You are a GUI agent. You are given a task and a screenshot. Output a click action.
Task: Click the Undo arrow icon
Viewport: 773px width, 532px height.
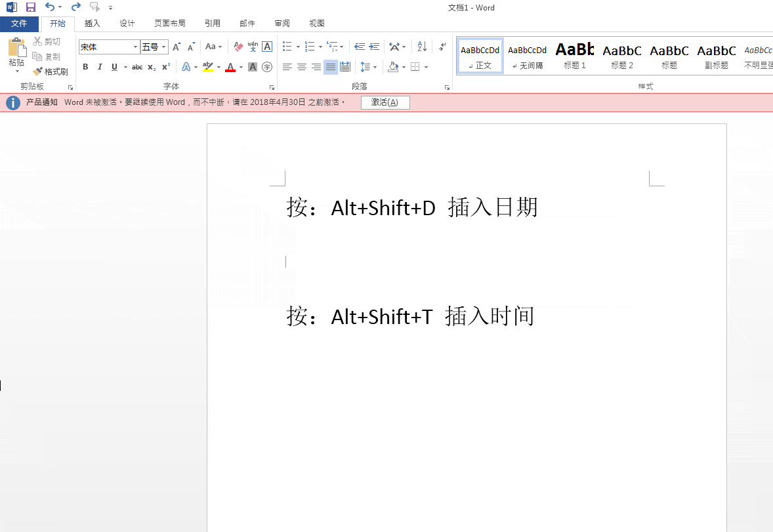(x=50, y=7)
